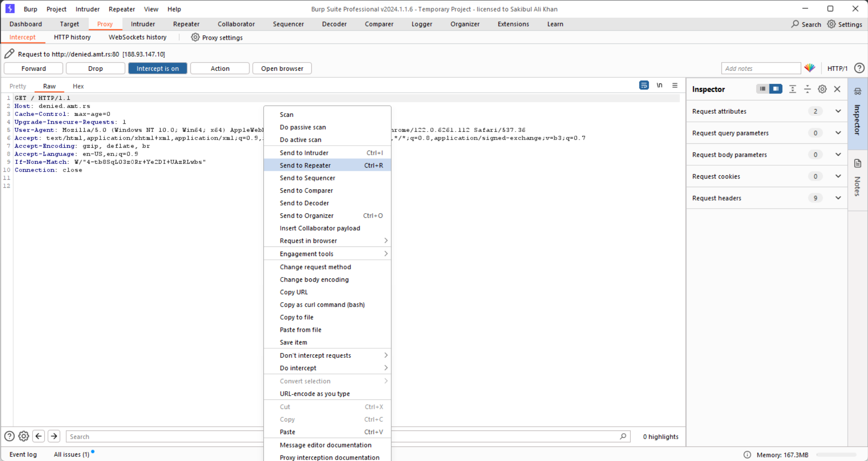The height and width of the screenshot is (461, 868).
Task: Open All issues (1)
Action: click(x=72, y=455)
